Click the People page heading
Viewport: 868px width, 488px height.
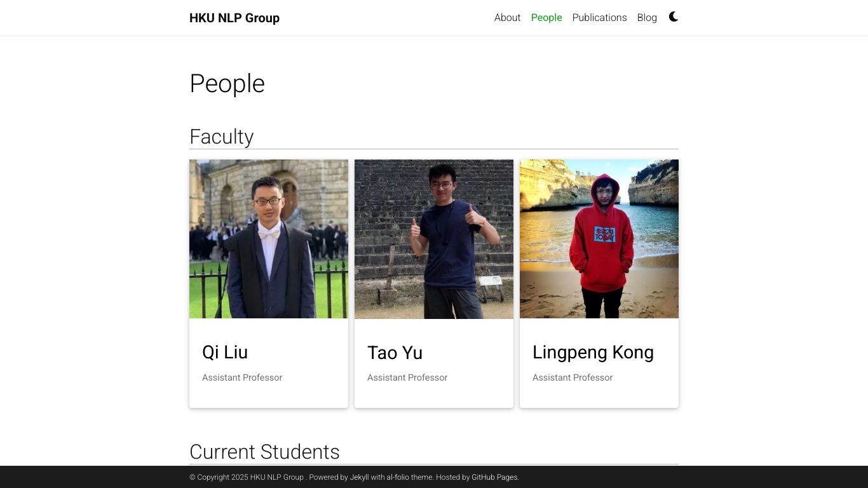pyautogui.click(x=227, y=83)
